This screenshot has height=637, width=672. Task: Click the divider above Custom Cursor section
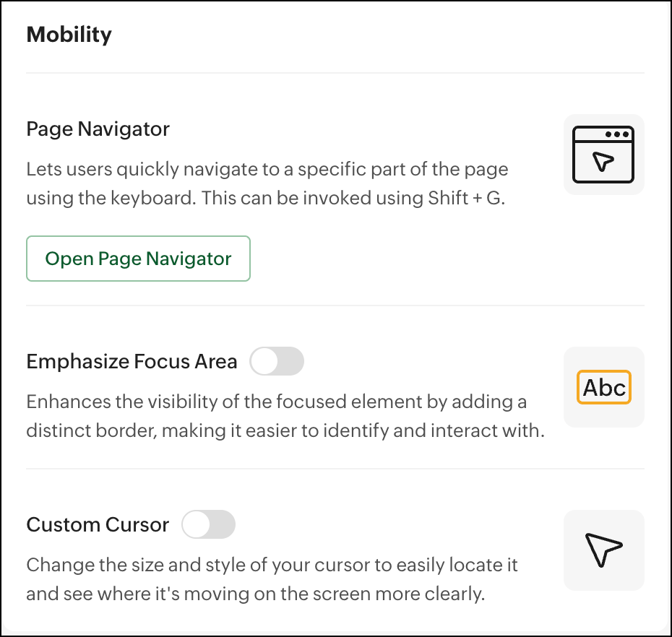click(x=335, y=469)
